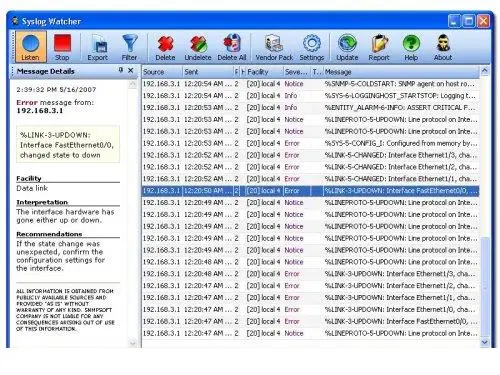Click the message list scroll-down arrow
The width and height of the screenshot is (500, 375).
pos(484,342)
